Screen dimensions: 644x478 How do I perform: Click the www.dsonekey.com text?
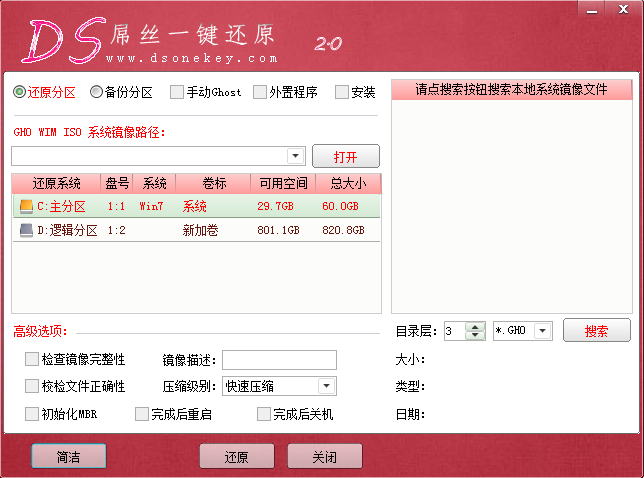click(x=192, y=58)
